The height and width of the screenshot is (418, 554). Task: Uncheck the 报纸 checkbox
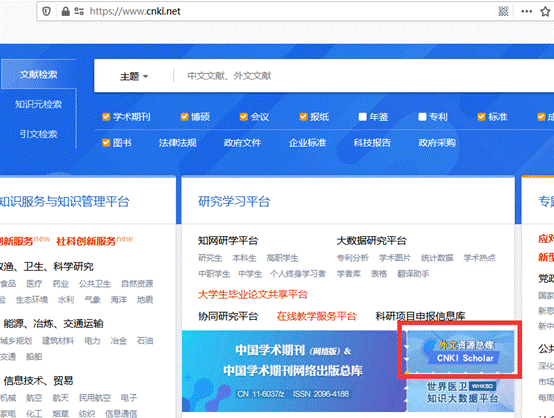point(303,117)
